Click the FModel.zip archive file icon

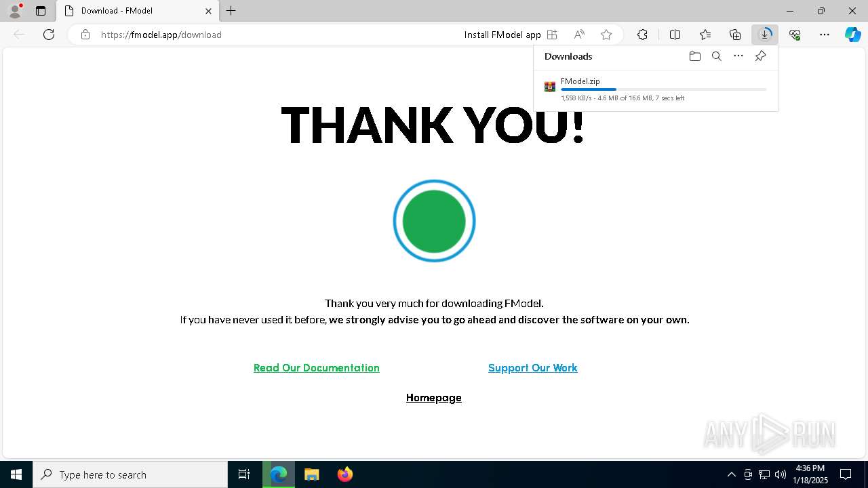(x=550, y=87)
